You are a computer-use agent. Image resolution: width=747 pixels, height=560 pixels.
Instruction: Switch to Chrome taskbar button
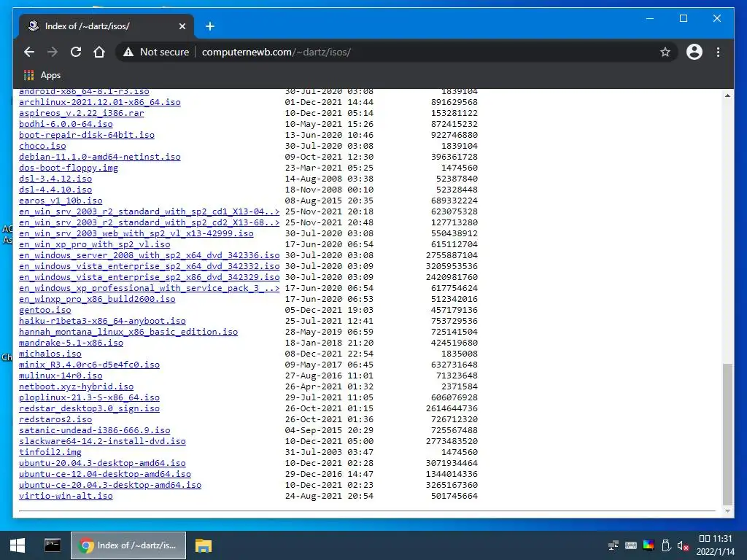tap(128, 545)
